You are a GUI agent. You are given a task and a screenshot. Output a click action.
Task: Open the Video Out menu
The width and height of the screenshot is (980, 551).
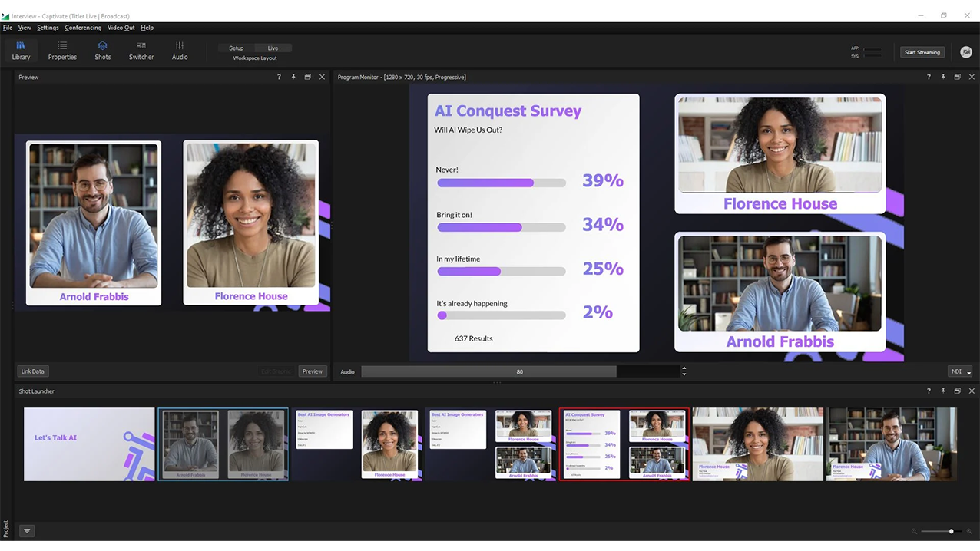click(x=121, y=28)
